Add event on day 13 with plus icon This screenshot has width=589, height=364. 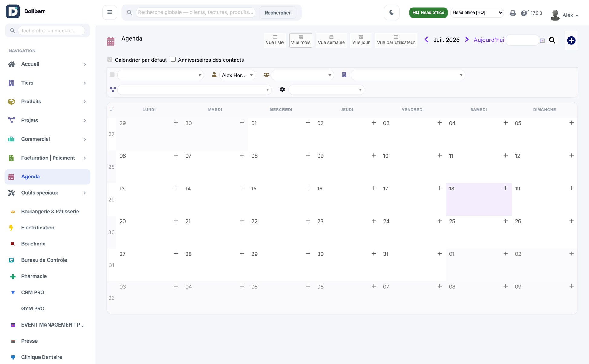176,188
